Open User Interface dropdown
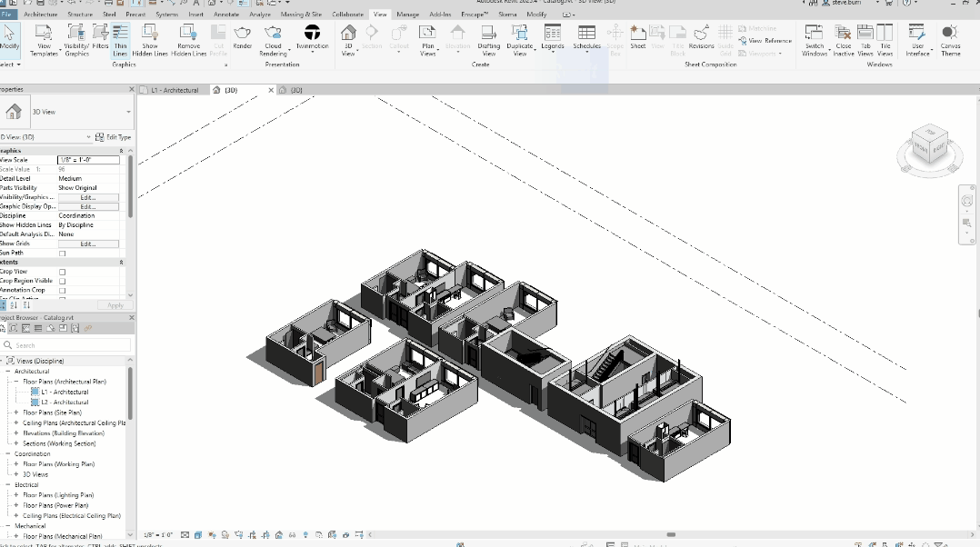Image resolution: width=980 pixels, height=547 pixels. 917,41
